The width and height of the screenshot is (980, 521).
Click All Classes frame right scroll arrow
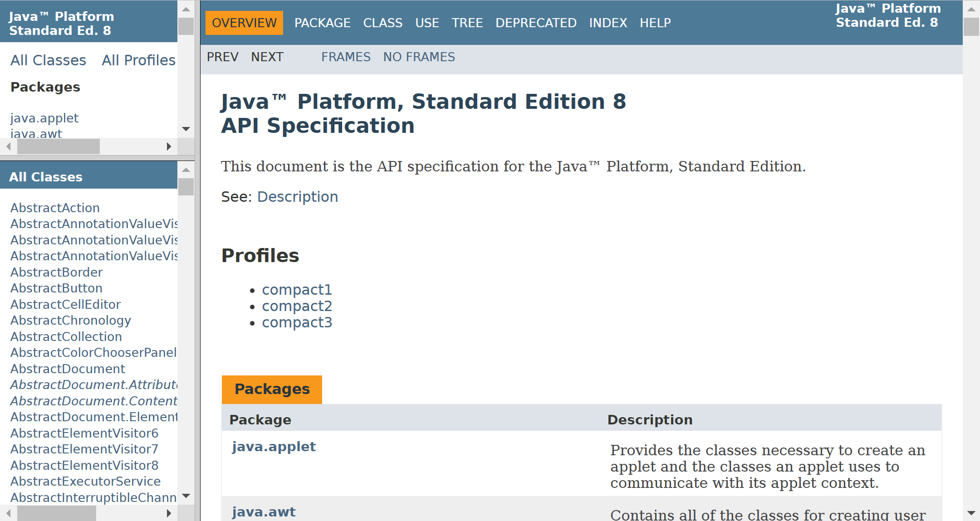coord(169,513)
